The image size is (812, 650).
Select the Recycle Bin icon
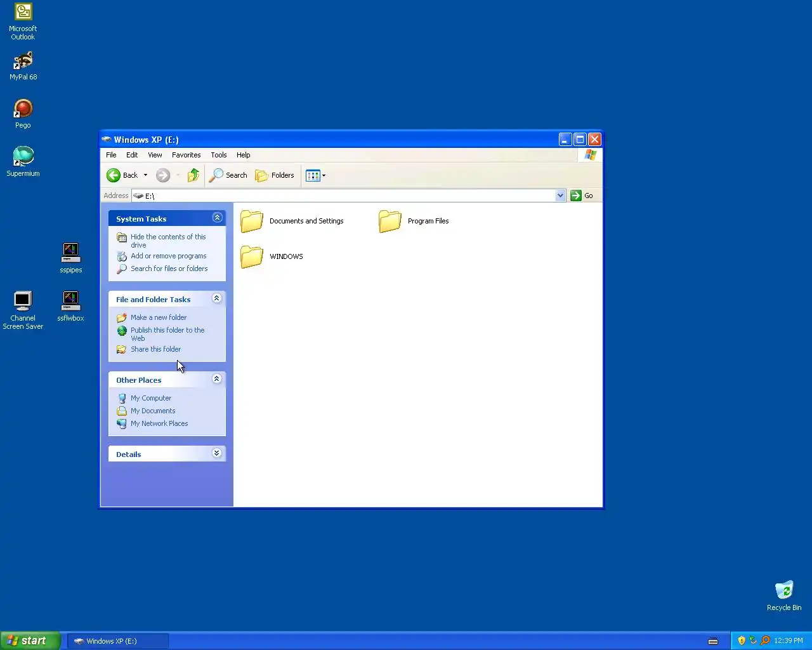pos(784,595)
